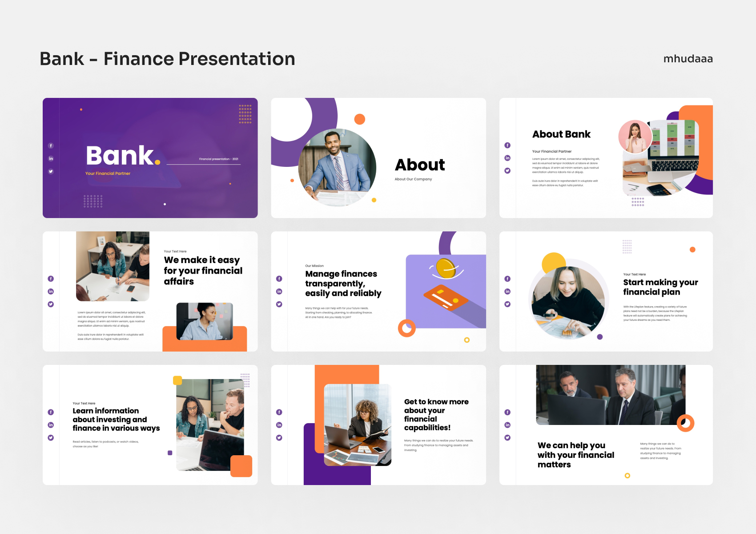
Task: Select the Twitter icon on the About Bank slide
Action: click(507, 170)
